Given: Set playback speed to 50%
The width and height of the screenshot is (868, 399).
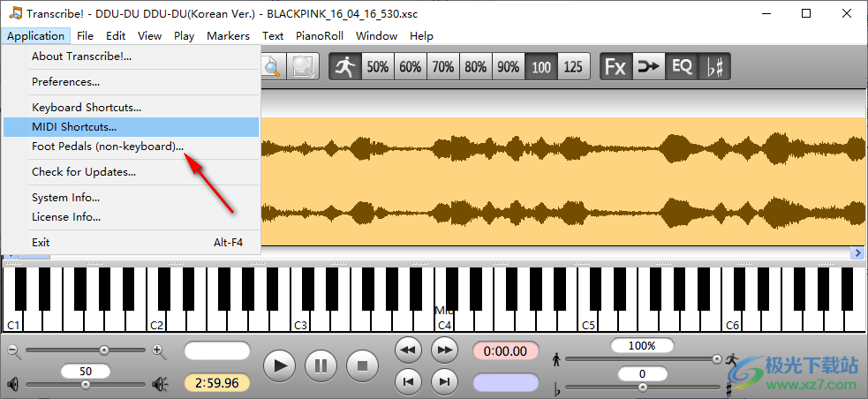Looking at the screenshot, I should [378, 67].
